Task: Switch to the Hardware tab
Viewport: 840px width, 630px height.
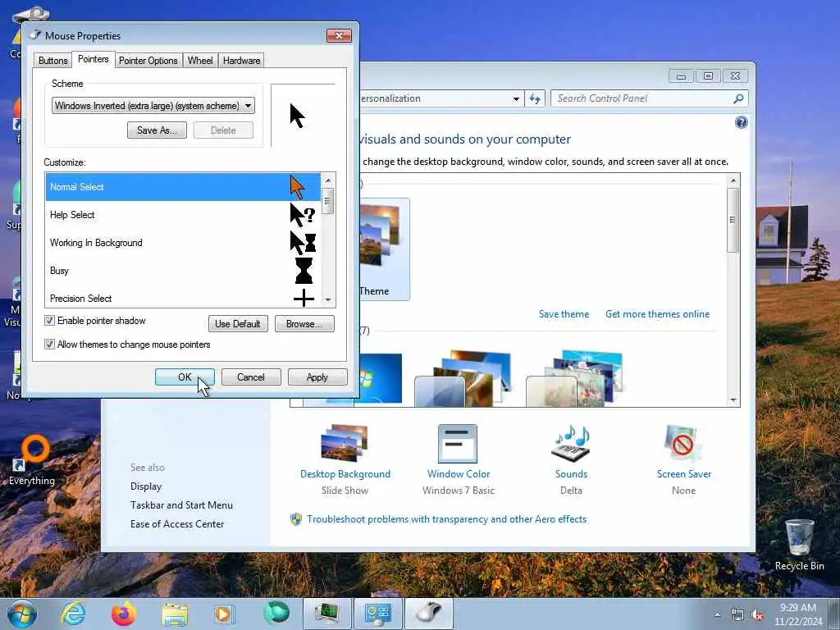Action: click(x=242, y=61)
